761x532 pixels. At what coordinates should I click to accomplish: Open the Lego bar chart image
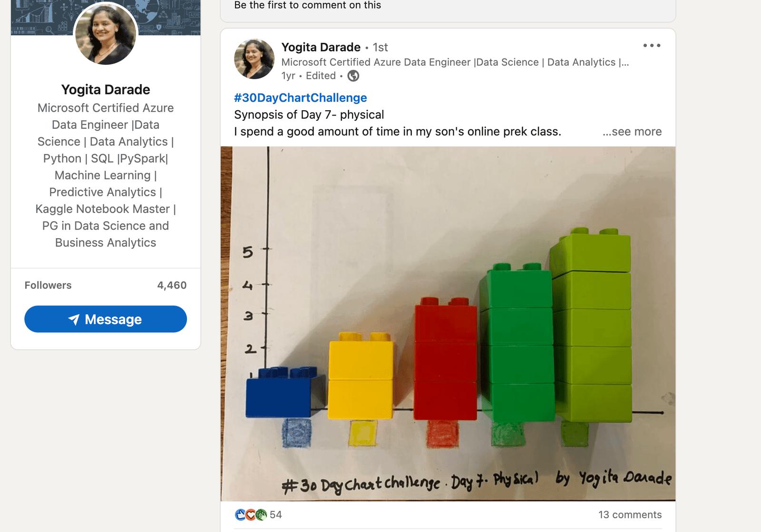(x=448, y=323)
